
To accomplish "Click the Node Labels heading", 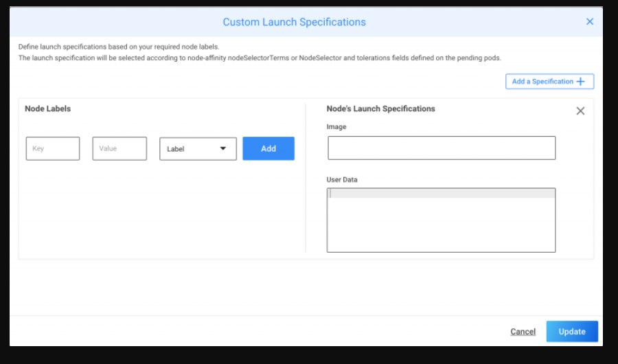I will click(48, 109).
